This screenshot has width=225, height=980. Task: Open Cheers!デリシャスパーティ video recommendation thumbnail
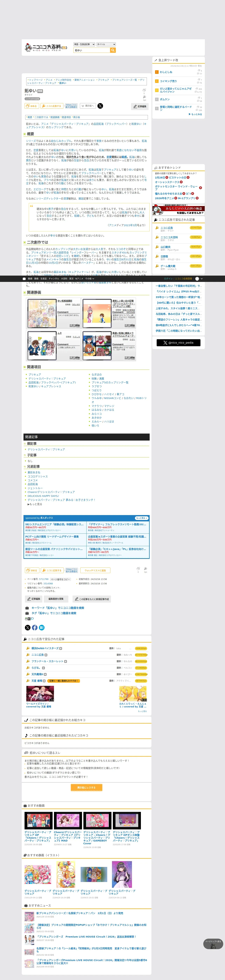tap(68, 821)
